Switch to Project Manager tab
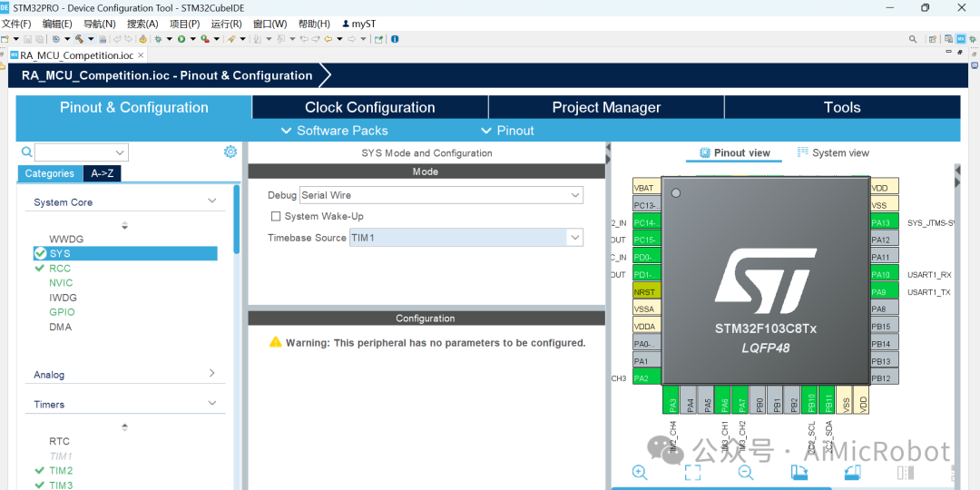 click(x=606, y=107)
